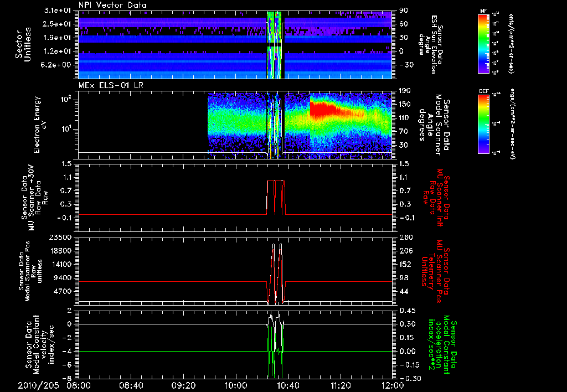Screen dimensions: 567x392
Task: Click the 08:40 time axis label
Action: 132,386
